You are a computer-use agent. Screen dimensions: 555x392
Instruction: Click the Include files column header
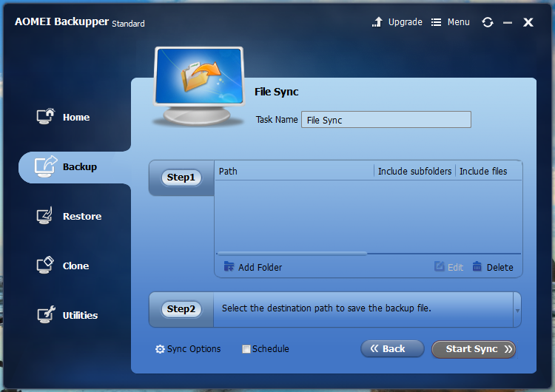(x=483, y=172)
